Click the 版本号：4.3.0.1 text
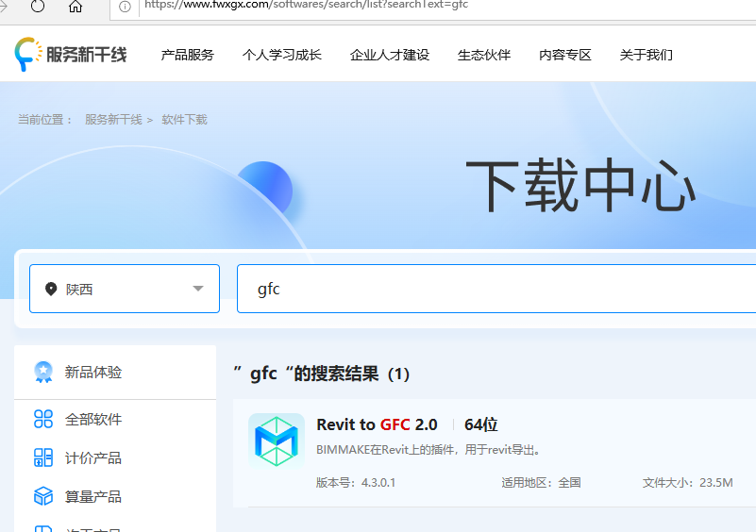The height and width of the screenshot is (532, 756). click(x=356, y=482)
